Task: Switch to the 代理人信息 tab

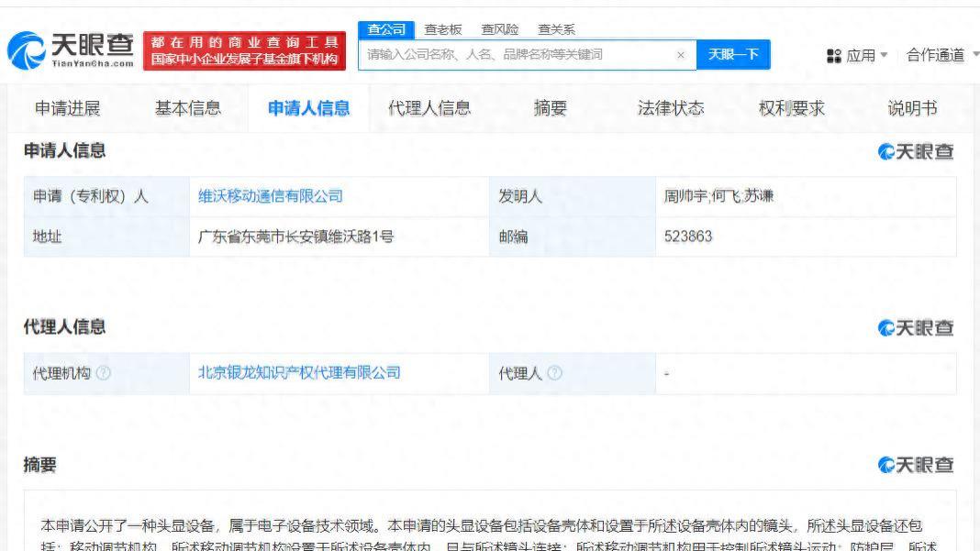Action: pos(429,108)
